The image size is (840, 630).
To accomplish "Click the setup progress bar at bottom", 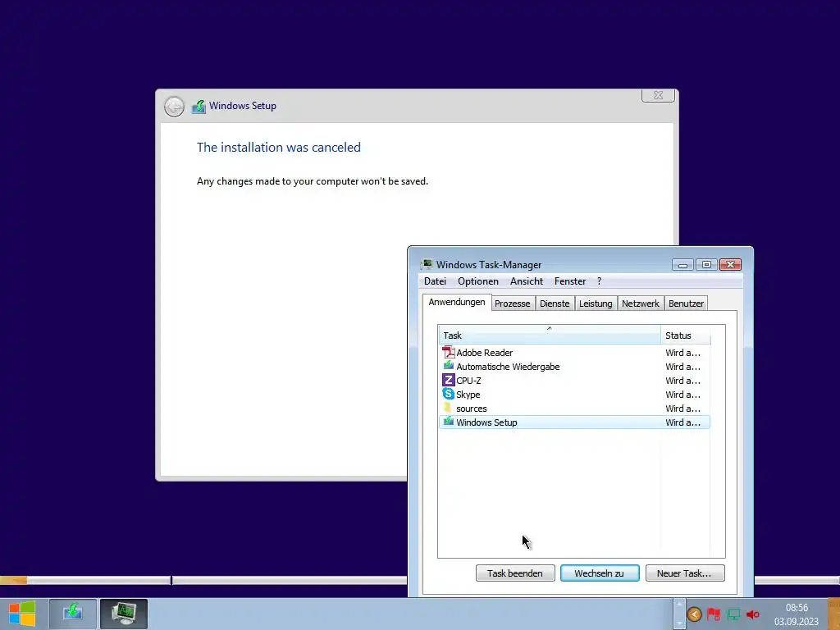I will coord(203,580).
